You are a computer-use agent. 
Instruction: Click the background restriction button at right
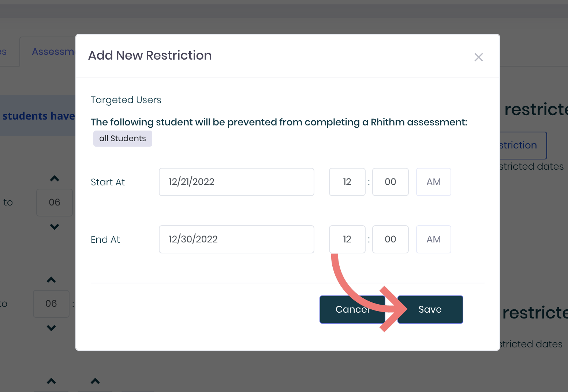click(523, 146)
